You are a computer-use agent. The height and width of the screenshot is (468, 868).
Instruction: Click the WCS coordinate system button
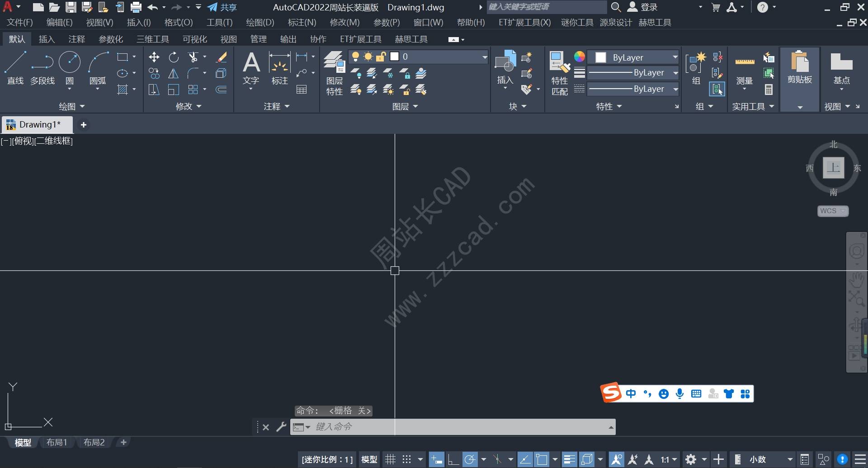click(x=833, y=211)
